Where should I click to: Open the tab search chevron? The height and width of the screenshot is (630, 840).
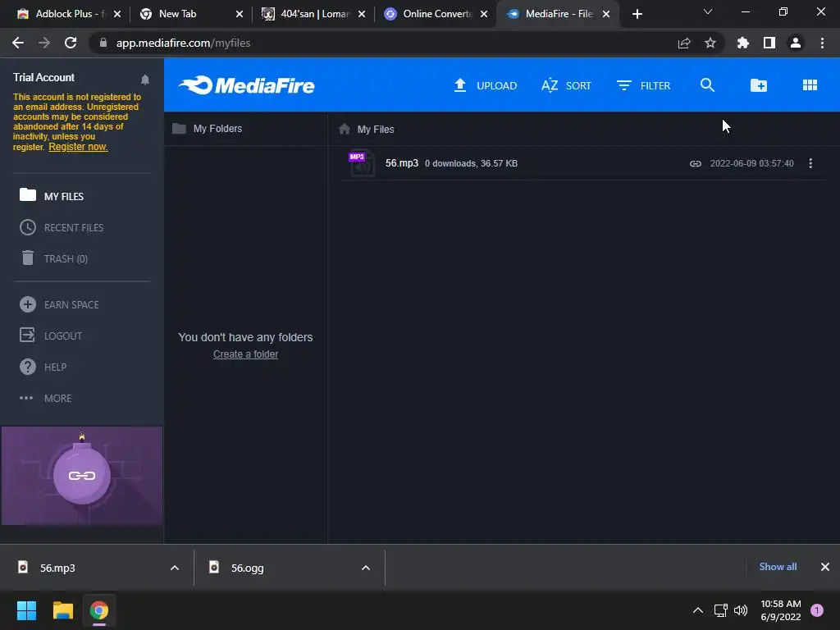click(708, 11)
